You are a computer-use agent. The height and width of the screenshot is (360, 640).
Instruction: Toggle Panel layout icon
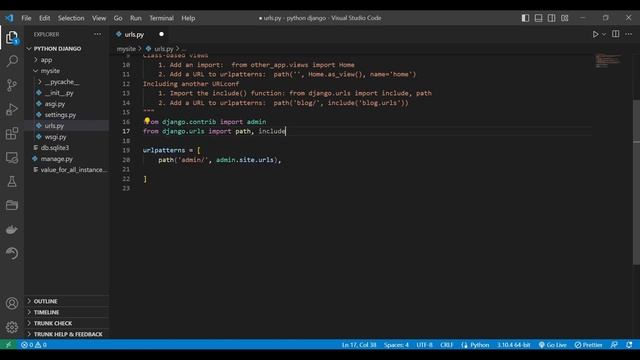538,18
